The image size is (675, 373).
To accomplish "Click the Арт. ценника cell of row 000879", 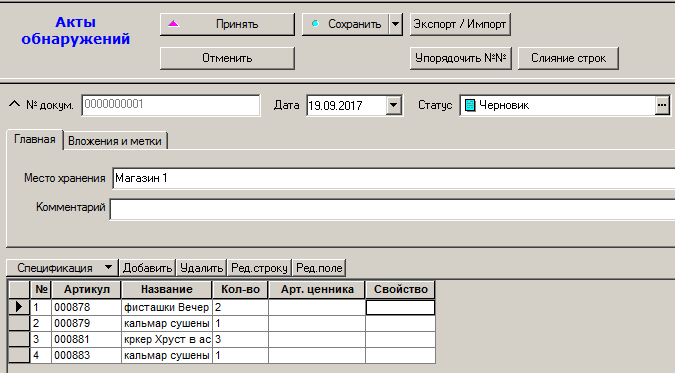I will (x=317, y=323).
